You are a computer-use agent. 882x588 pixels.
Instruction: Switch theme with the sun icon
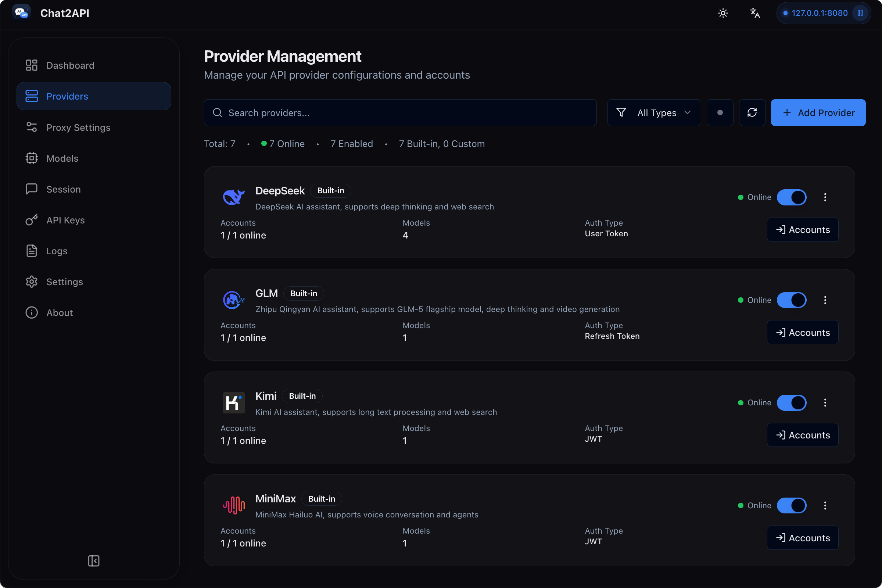click(723, 13)
